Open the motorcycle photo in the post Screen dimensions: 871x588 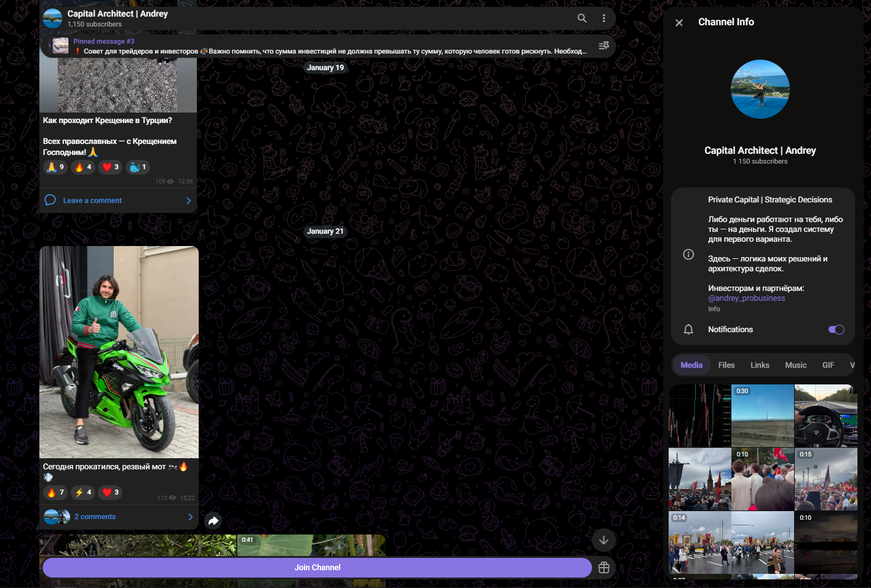point(119,352)
